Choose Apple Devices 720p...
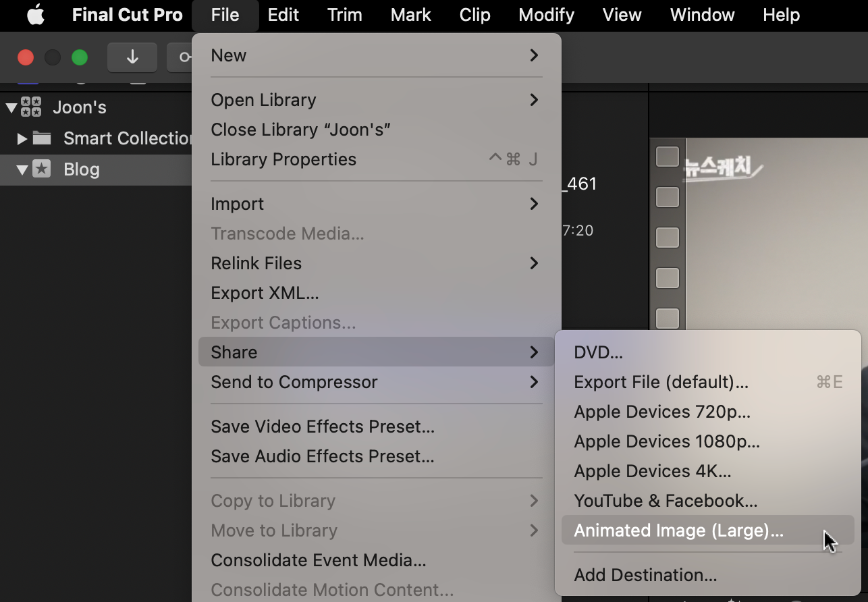The image size is (868, 602). point(708,412)
